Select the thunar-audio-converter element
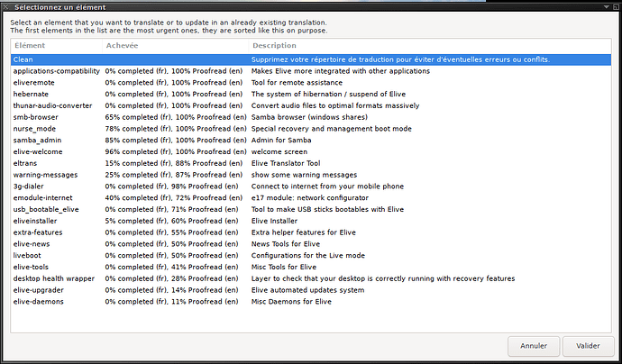The height and width of the screenshot is (364, 622). [x=52, y=106]
